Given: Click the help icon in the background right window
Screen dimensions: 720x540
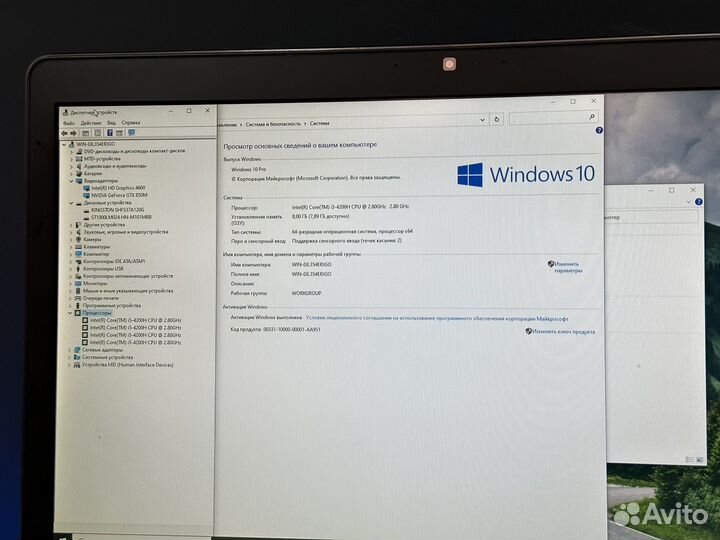Looking at the screenshot, I should (699, 202).
